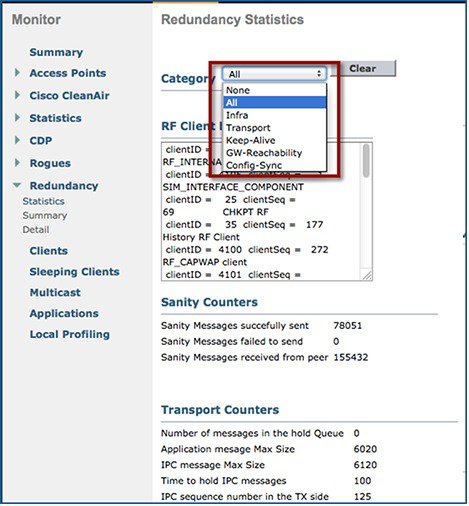Viewport: 469px width, 506px height.
Task: Click the CHKPT RF line
Action: [245, 212]
